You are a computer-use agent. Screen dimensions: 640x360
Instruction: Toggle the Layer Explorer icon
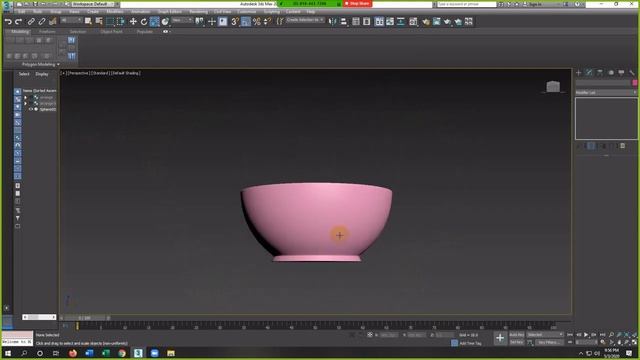pos(367,22)
